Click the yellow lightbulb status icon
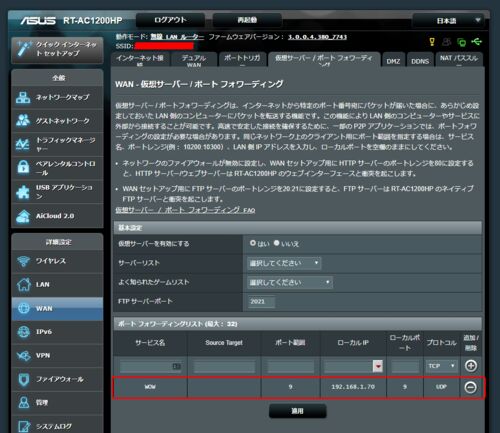This screenshot has height=433, width=500. (432, 42)
